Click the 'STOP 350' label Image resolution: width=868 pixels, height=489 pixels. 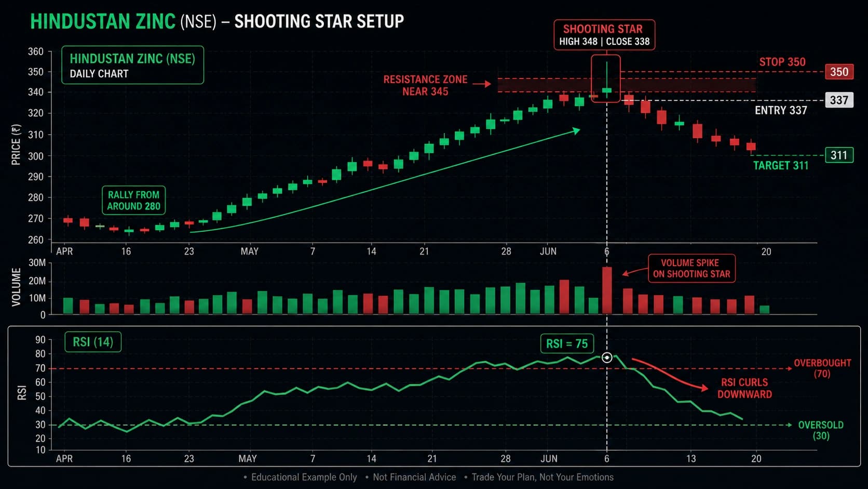click(782, 62)
